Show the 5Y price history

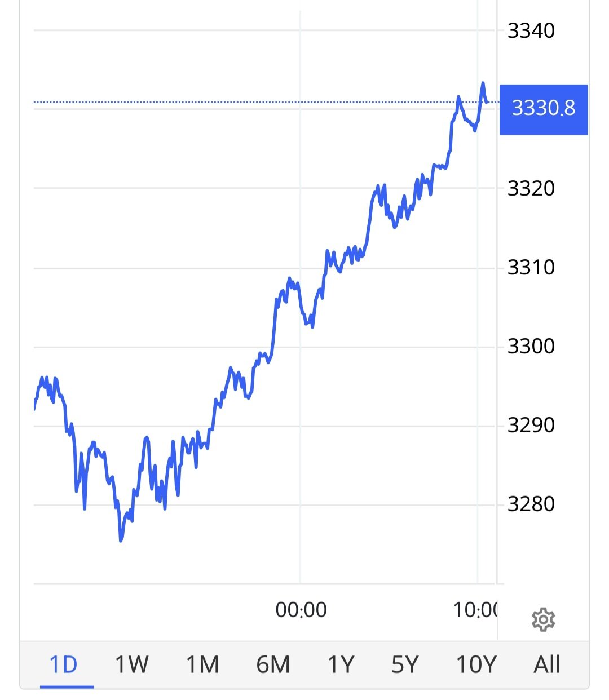[405, 664]
